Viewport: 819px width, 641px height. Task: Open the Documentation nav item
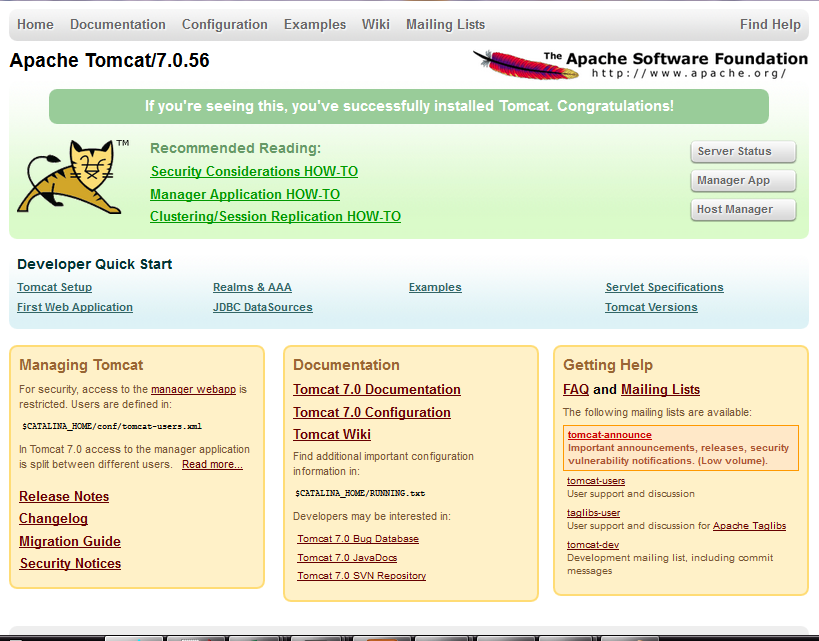(x=118, y=25)
